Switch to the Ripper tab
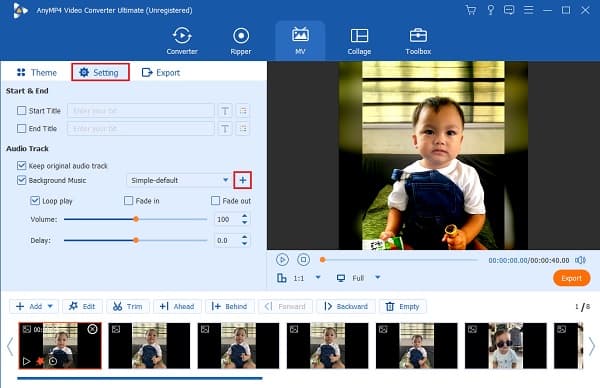Image resolution: width=600 pixels, height=388 pixels. coord(241,41)
